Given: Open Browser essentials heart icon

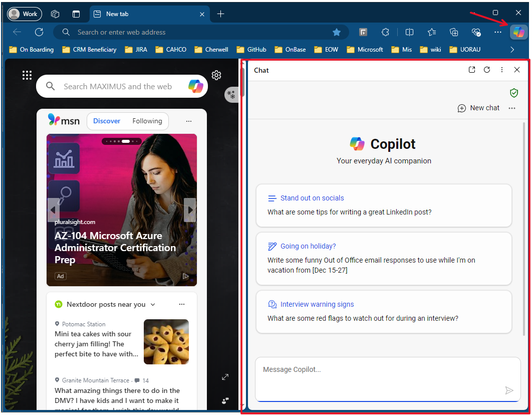Looking at the screenshot, I should 476,32.
